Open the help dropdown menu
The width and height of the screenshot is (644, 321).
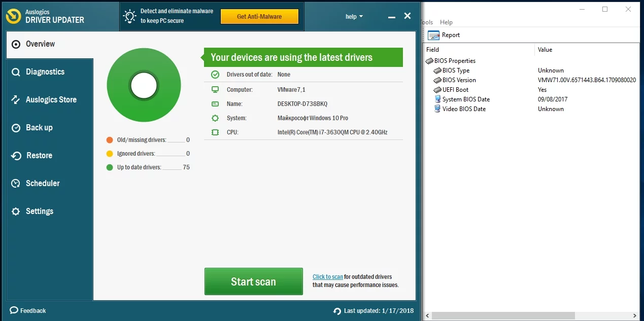(x=354, y=17)
